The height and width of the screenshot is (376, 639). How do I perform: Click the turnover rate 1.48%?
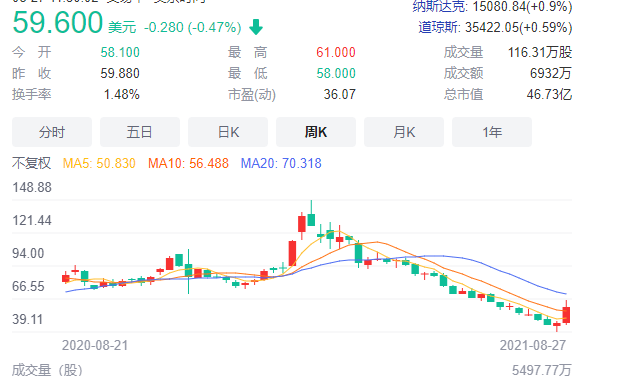click(x=121, y=95)
